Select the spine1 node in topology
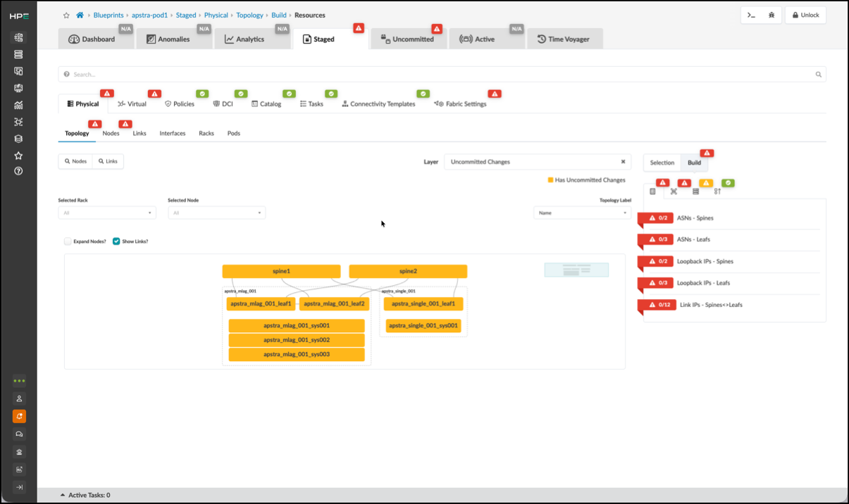849x504 pixels. pos(281,271)
